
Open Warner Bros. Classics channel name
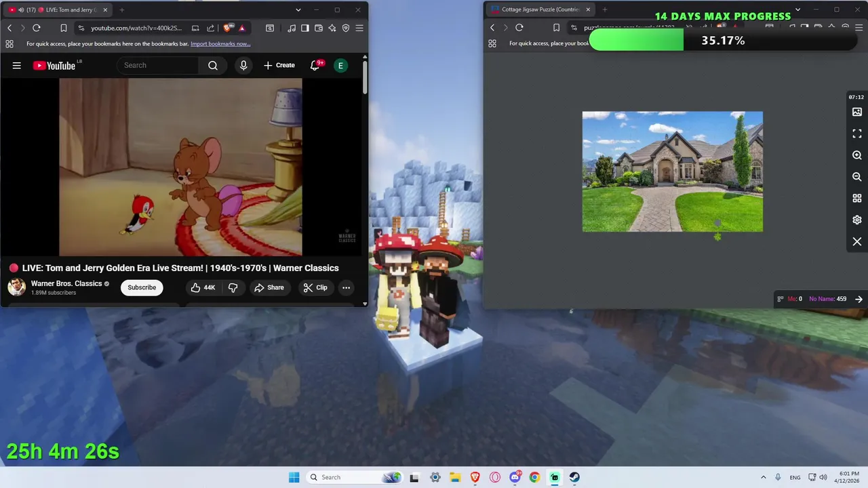pos(66,283)
